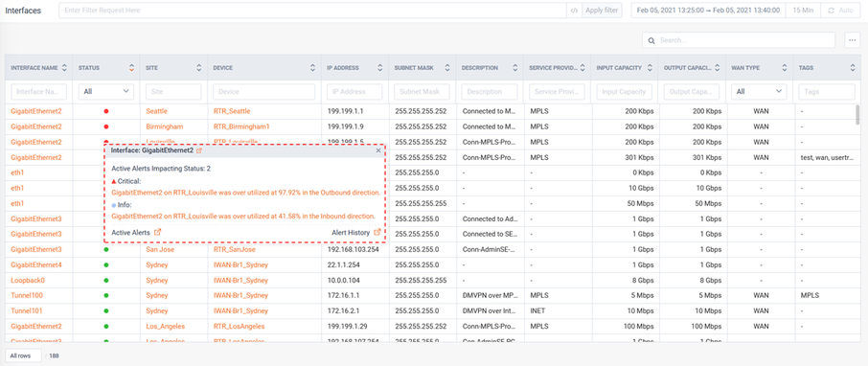Open the WAN Type filter dropdown

(759, 91)
